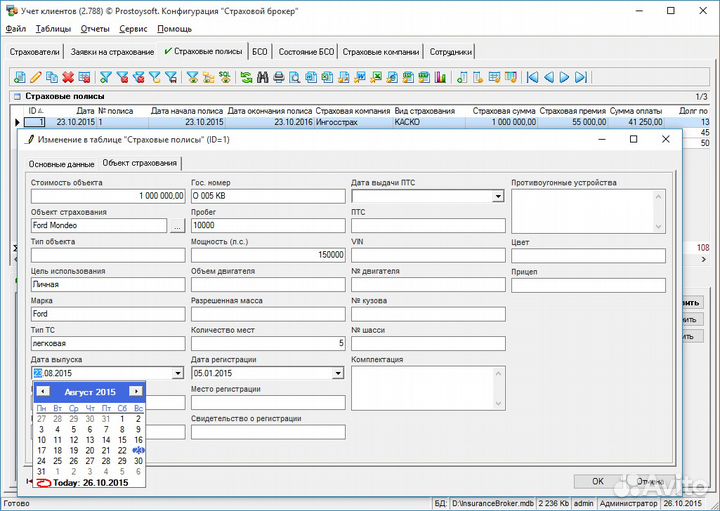Viewport: 720px width, 511px height.
Task: Click the binoculars search icon in toolbar
Action: pyautogui.click(x=263, y=77)
